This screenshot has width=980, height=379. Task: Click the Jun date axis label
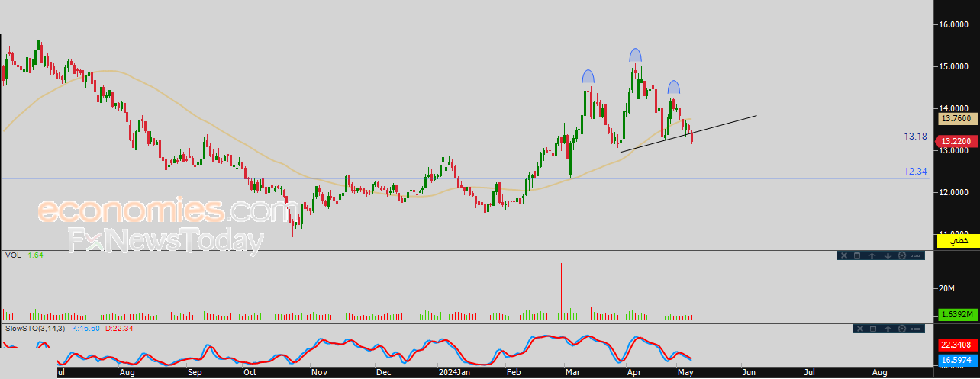tap(749, 372)
